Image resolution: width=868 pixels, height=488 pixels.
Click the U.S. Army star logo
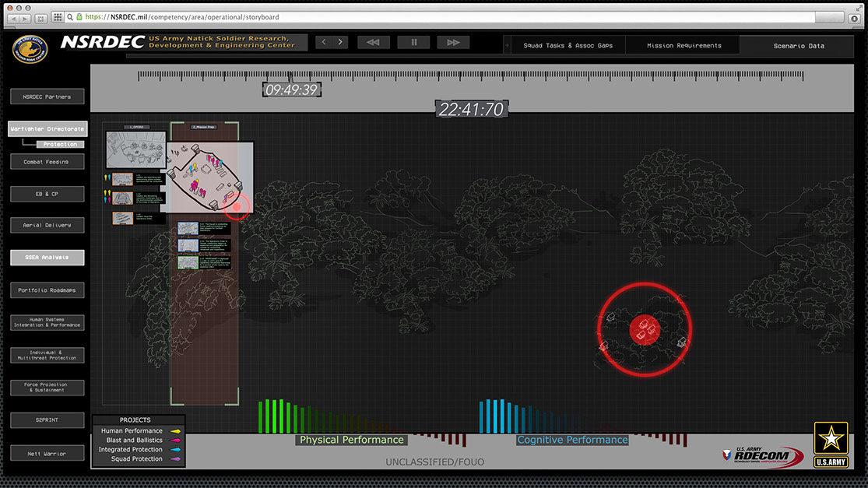coord(831,444)
